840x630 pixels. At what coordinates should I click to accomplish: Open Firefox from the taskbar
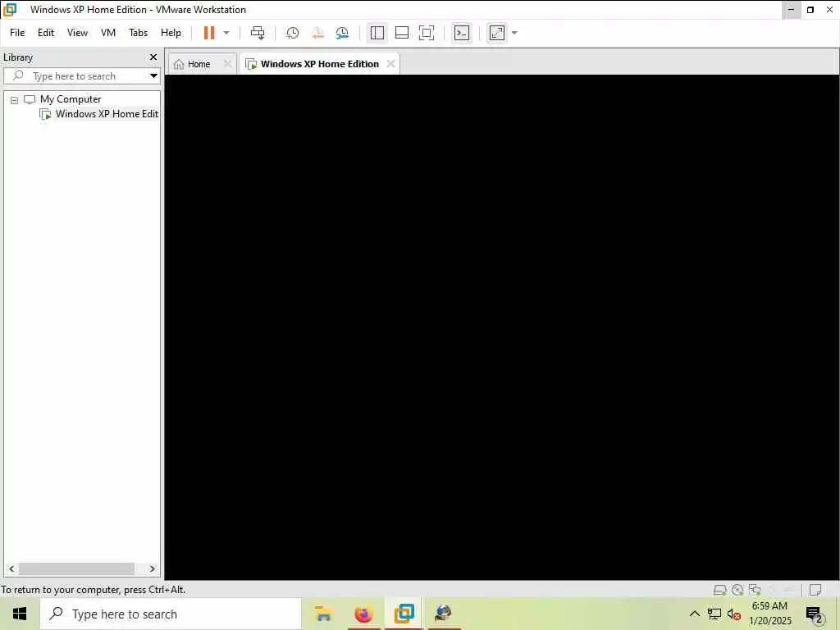tap(363, 614)
